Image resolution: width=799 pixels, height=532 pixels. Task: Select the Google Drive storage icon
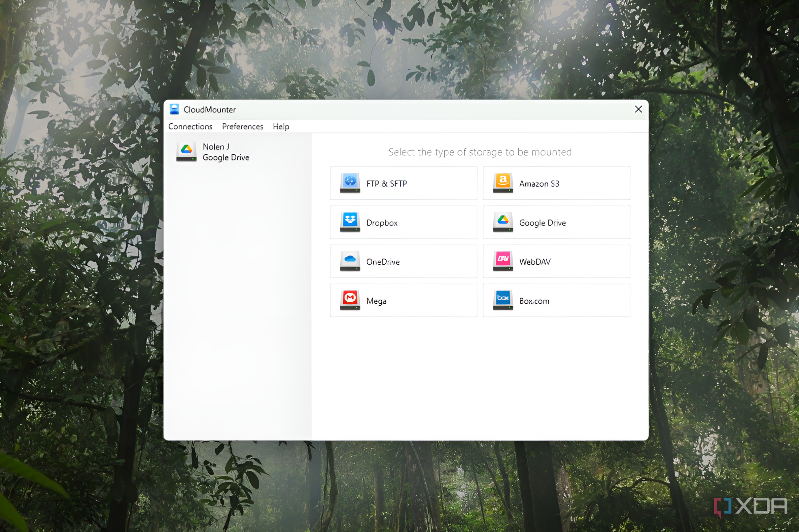(503, 222)
